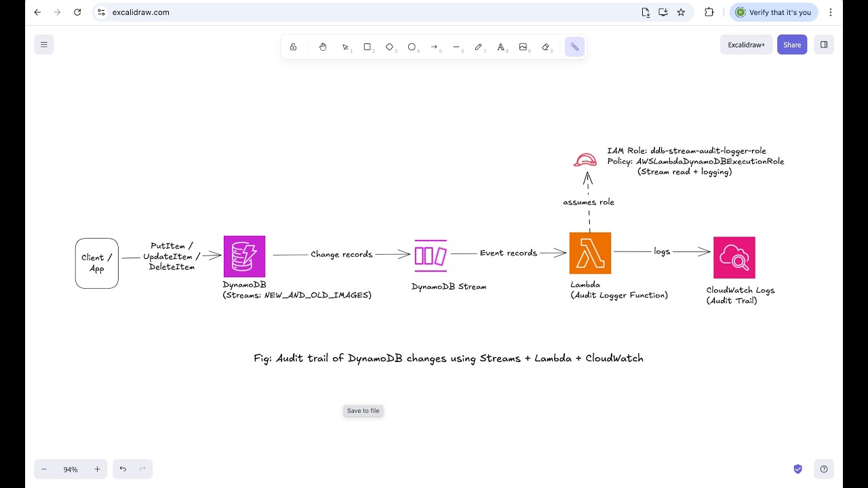Click Verify that it's you profile button
868x488 pixels.
(x=774, y=12)
